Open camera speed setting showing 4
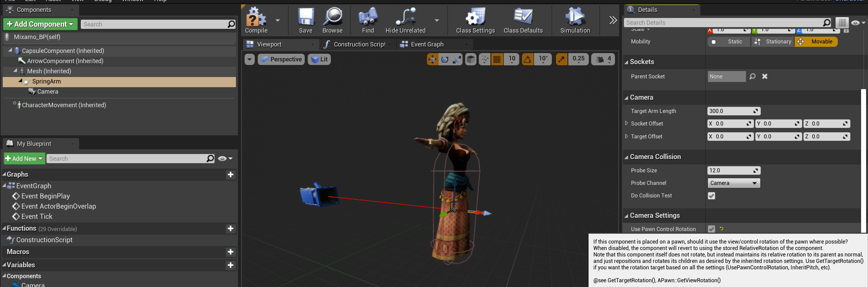 point(603,59)
